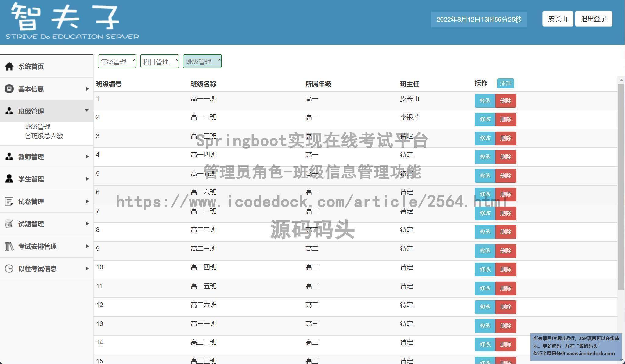Close the 班级管理 tab

219,60
